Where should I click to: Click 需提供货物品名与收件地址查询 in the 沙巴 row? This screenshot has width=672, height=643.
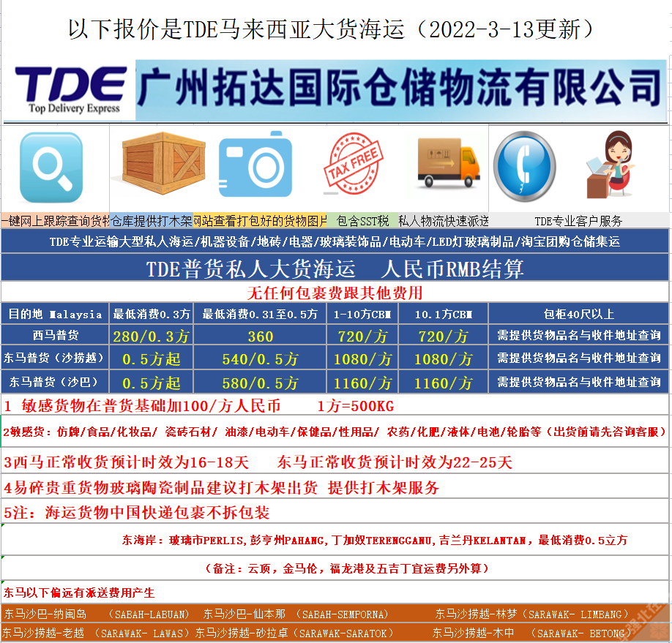(x=578, y=382)
